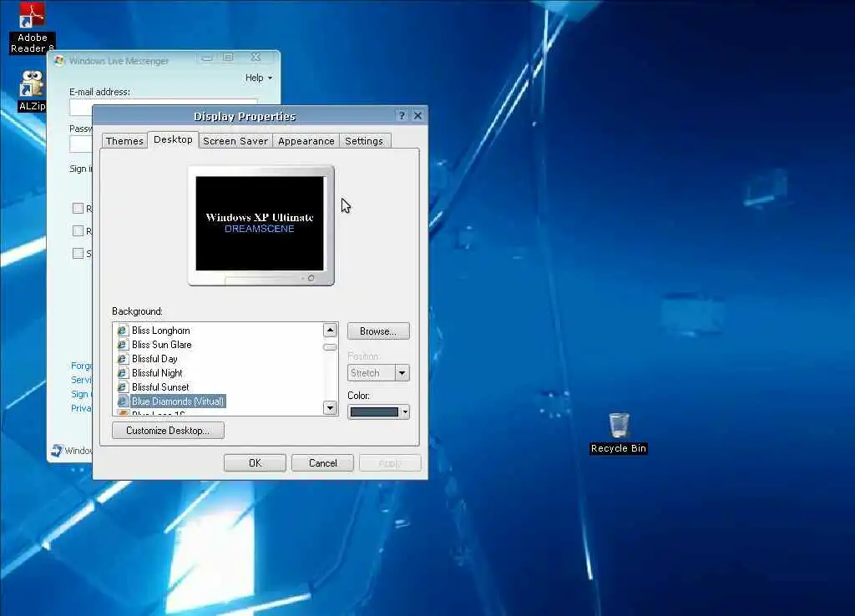Click the Cancel button
The image size is (855, 616).
coord(322,462)
